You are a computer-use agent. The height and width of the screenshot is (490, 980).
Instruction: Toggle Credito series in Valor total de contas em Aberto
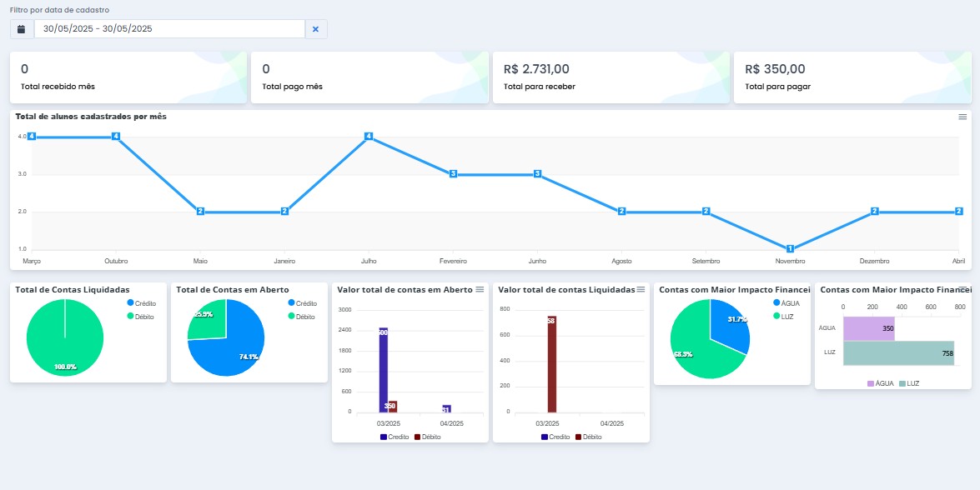click(395, 437)
